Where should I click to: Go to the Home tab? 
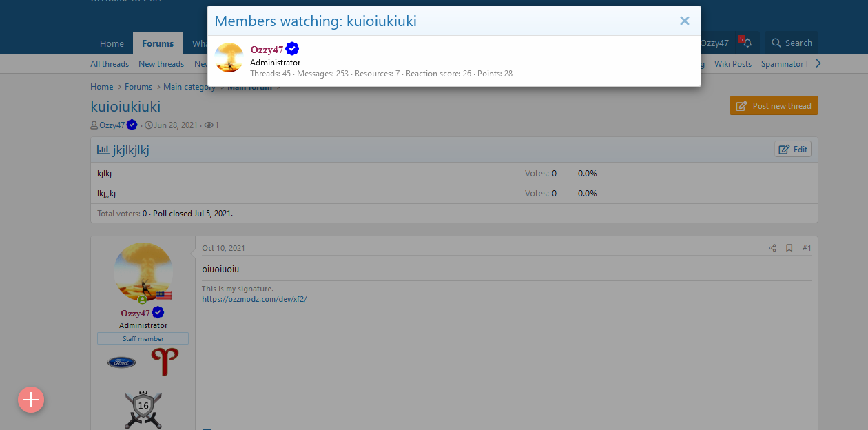tap(112, 43)
